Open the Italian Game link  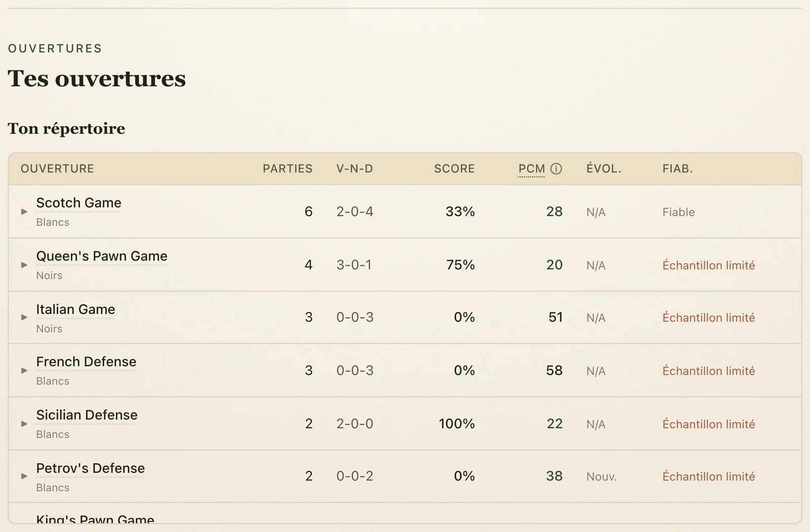(75, 309)
